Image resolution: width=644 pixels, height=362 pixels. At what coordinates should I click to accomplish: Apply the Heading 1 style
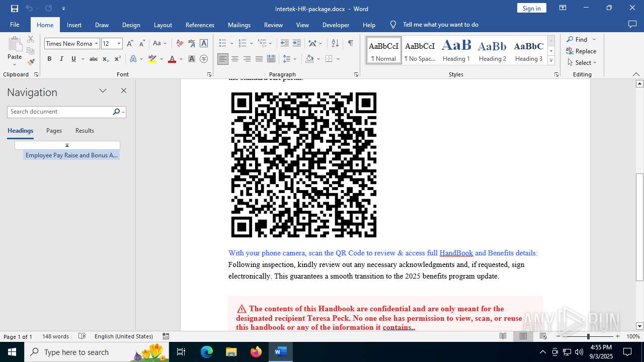pyautogui.click(x=456, y=50)
